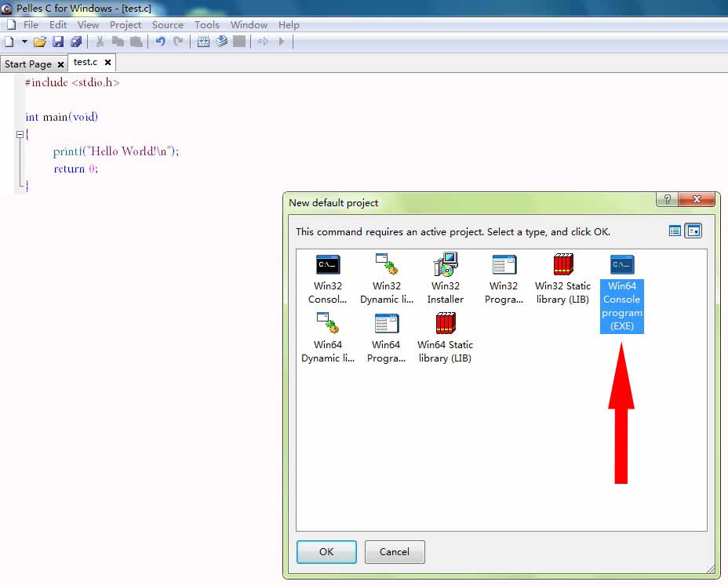Click the Stop build square icon
Viewport: 728px width, 585px height.
click(239, 42)
